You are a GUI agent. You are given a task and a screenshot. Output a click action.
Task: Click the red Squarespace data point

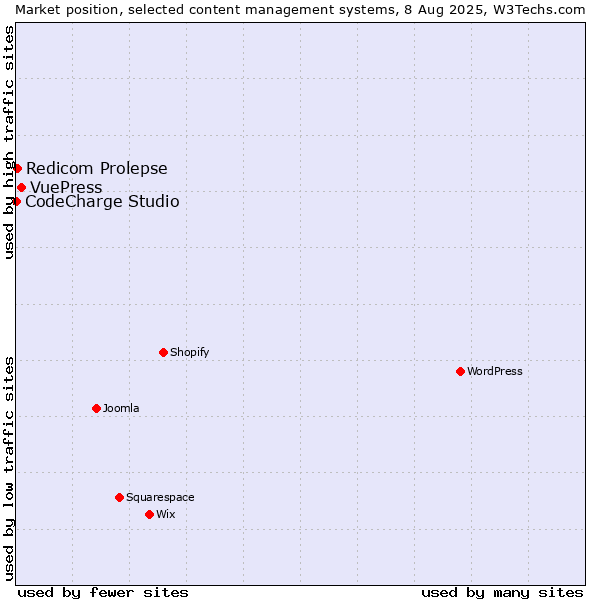119,497
